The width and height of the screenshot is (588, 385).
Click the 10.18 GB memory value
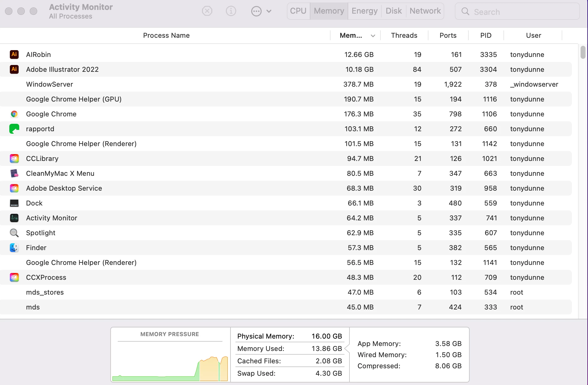[x=359, y=69]
